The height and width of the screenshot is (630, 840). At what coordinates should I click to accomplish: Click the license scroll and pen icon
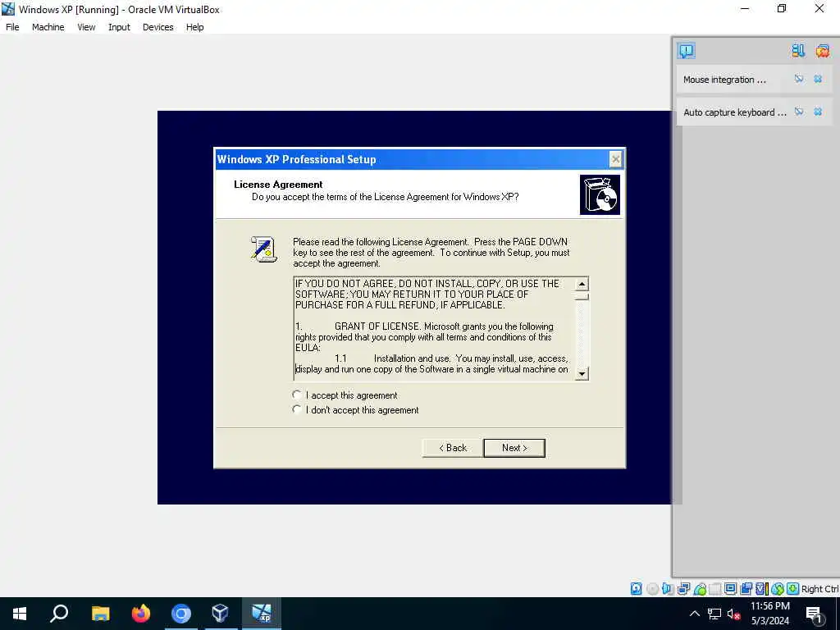click(263, 249)
